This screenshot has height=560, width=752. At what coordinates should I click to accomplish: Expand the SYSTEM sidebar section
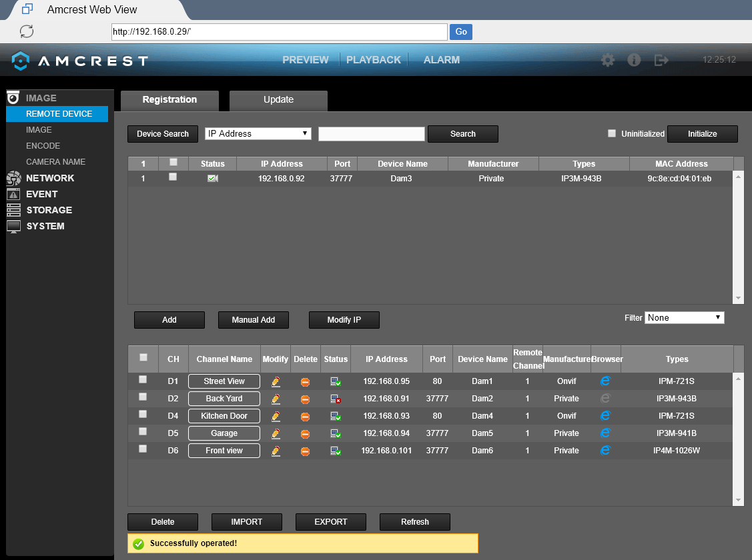click(45, 226)
